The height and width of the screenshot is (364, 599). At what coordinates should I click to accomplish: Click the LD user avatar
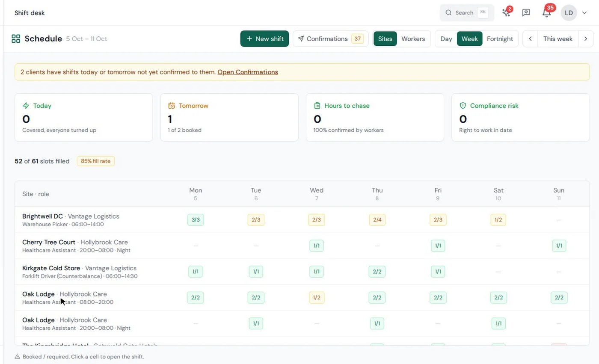pyautogui.click(x=569, y=13)
